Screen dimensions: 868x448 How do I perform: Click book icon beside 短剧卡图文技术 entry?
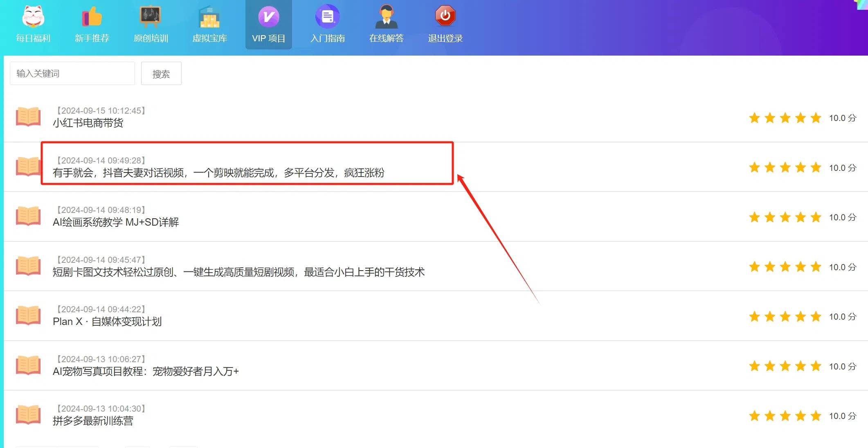28,266
